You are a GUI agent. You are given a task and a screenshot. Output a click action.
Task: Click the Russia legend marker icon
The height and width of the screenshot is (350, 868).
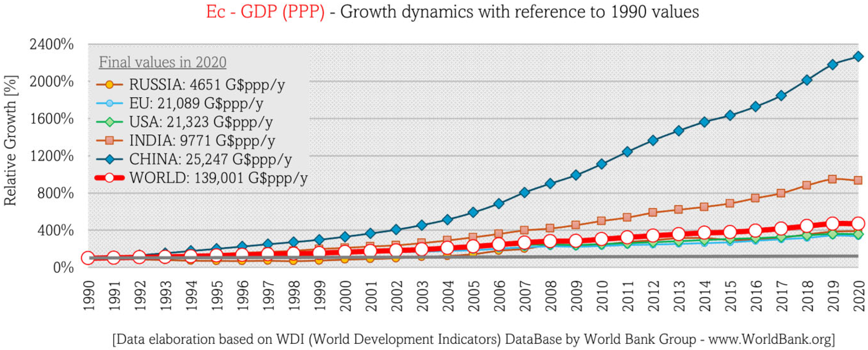tap(109, 85)
